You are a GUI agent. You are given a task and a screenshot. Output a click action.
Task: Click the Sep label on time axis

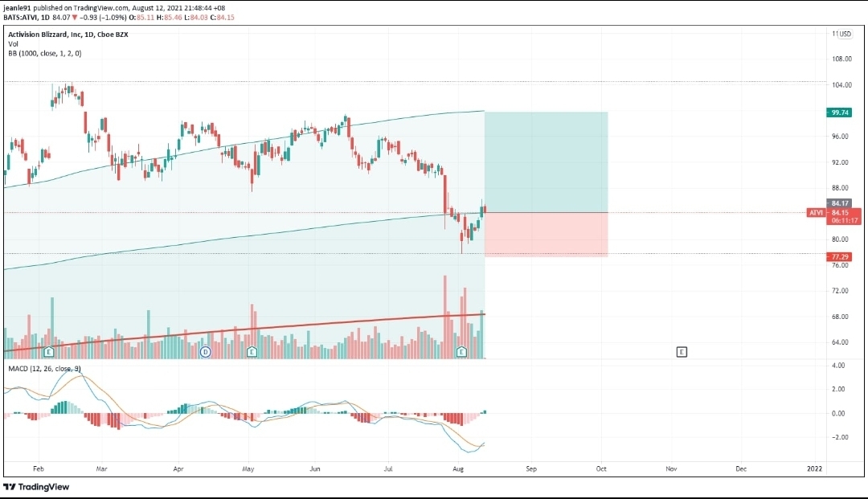pyautogui.click(x=531, y=468)
